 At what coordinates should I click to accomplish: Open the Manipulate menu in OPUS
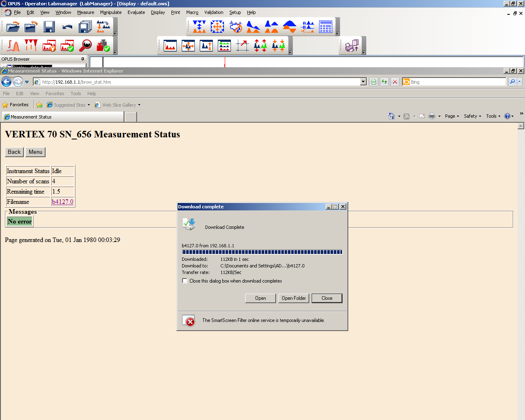click(x=111, y=12)
